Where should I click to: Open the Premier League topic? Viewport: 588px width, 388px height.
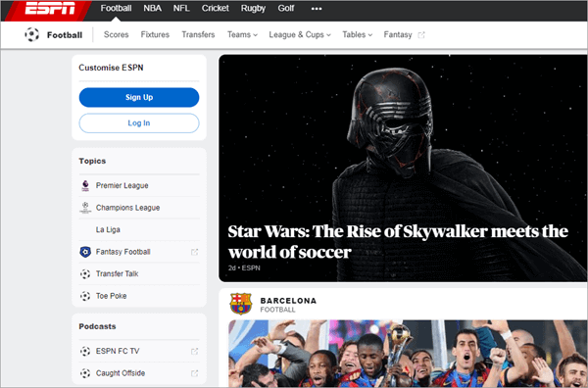(x=139, y=185)
